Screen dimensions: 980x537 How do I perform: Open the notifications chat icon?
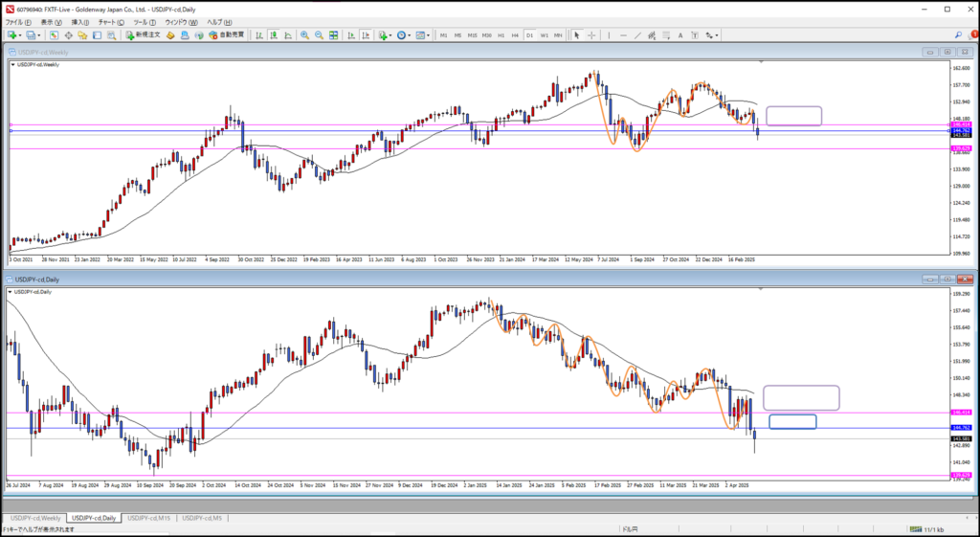click(972, 35)
